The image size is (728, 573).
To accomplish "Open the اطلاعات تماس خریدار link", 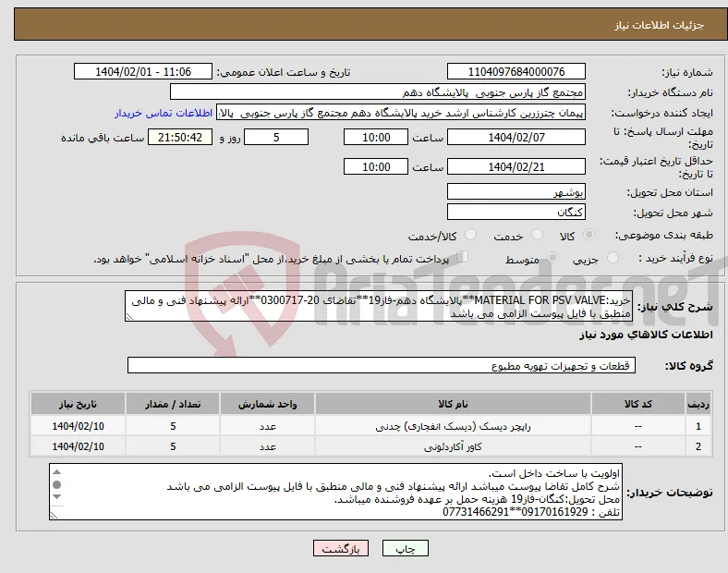I will (x=164, y=113).
